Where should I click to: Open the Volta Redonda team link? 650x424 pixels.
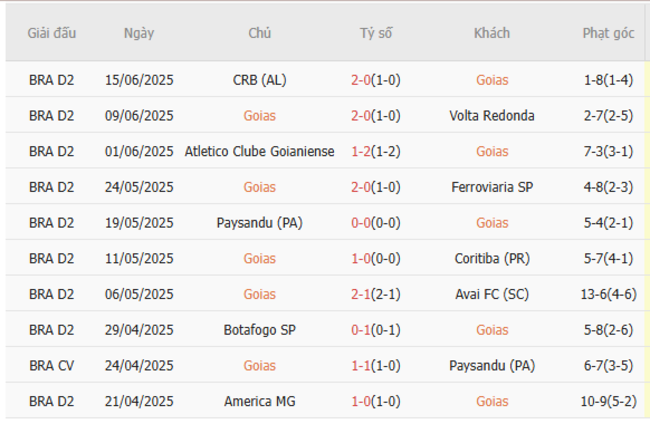click(x=492, y=116)
